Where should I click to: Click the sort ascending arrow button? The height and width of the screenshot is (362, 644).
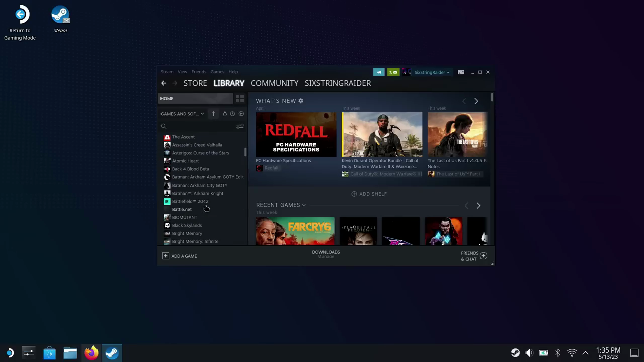[213, 114]
